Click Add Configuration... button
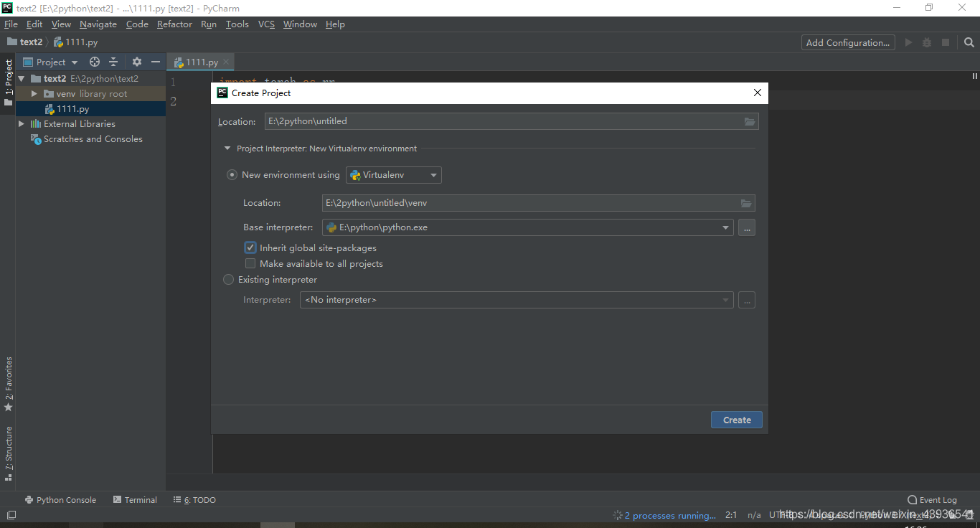 point(848,43)
